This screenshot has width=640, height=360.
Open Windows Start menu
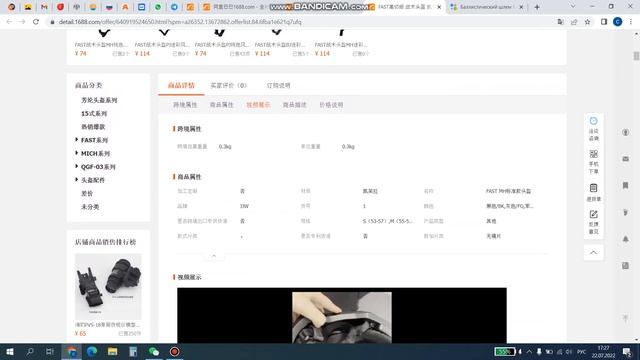coord(10,351)
